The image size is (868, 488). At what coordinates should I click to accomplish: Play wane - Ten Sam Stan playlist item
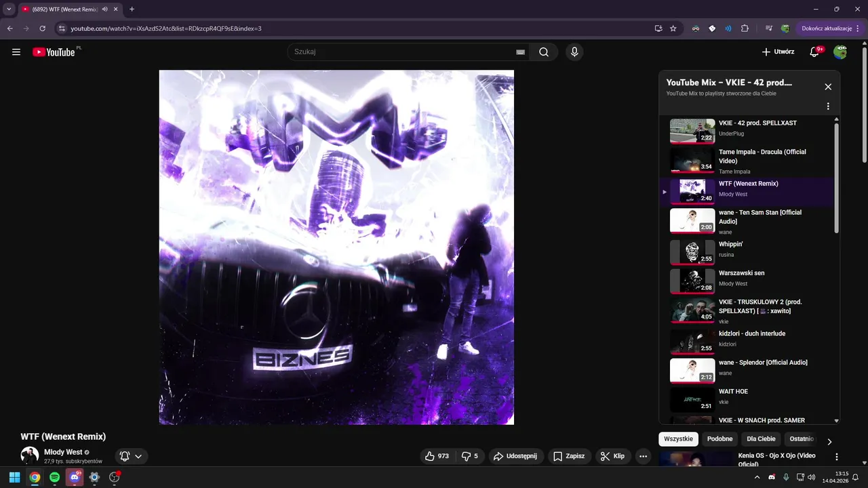pos(747,222)
